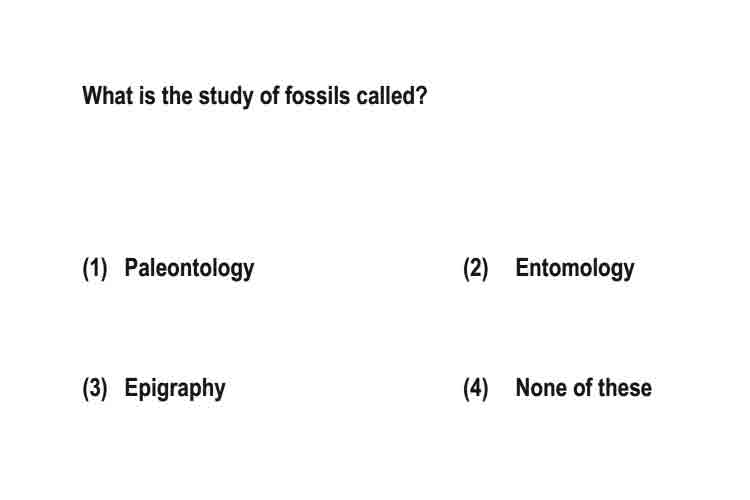Screen dimensions: 750x500
Task: Click the question mark ending the question
Action: point(421,95)
